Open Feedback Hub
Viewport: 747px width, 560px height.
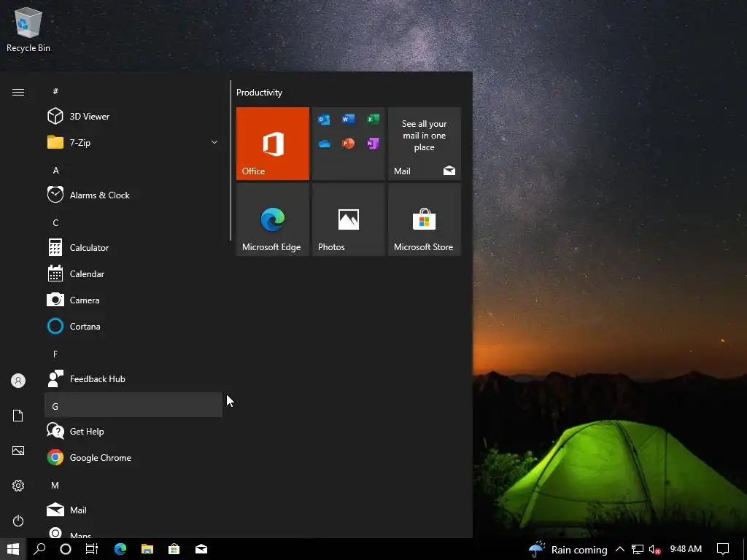point(133,378)
